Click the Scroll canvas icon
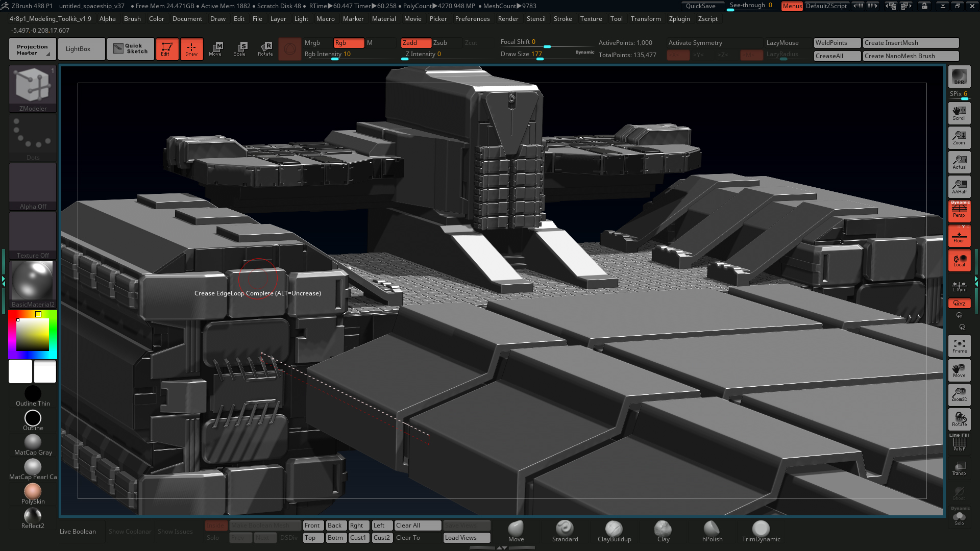The image size is (980, 551). (959, 113)
